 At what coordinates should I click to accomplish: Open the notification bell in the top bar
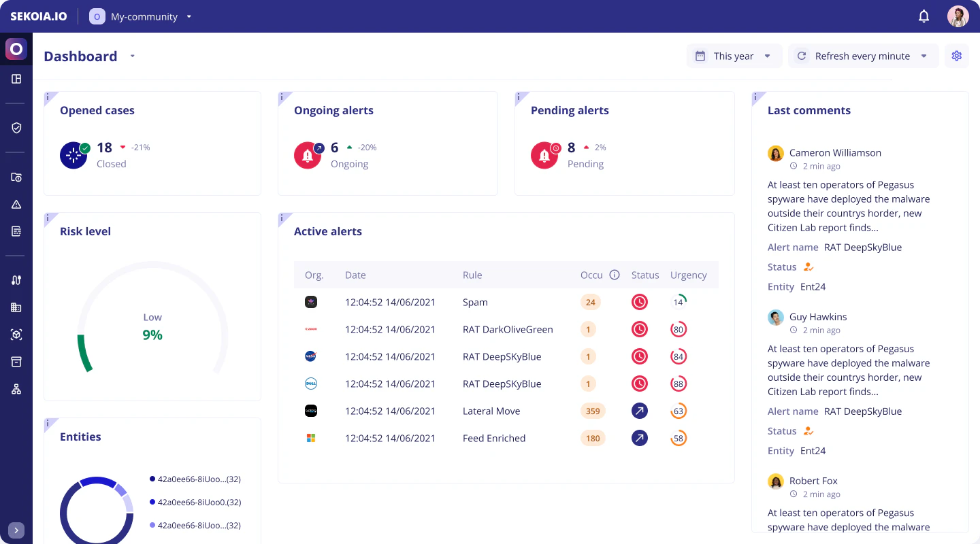click(x=924, y=15)
